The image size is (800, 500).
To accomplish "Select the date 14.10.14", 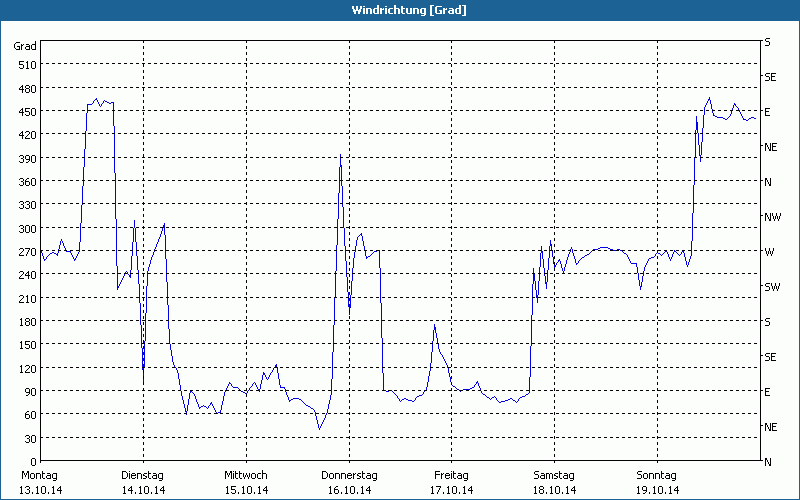I will tap(143, 490).
